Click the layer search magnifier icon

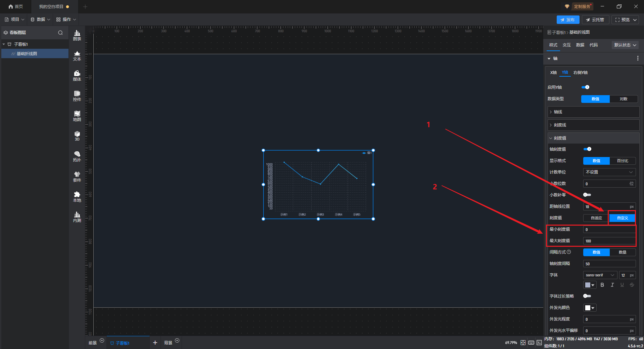pyautogui.click(x=60, y=33)
